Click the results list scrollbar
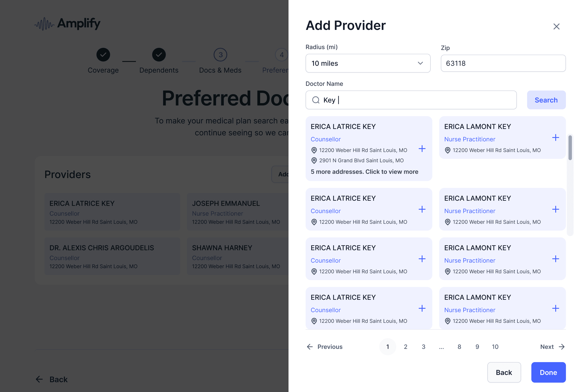The height and width of the screenshot is (392, 583). [570, 148]
